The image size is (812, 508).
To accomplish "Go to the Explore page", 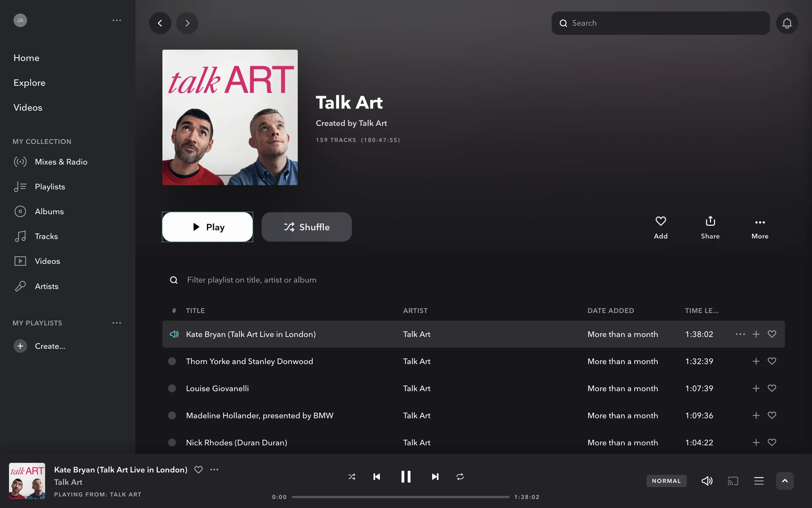I will click(x=29, y=83).
